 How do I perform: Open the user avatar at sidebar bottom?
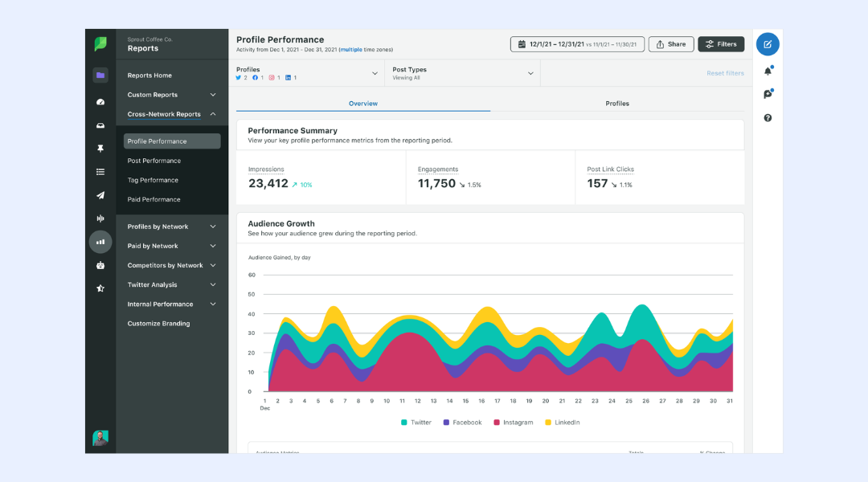100,438
